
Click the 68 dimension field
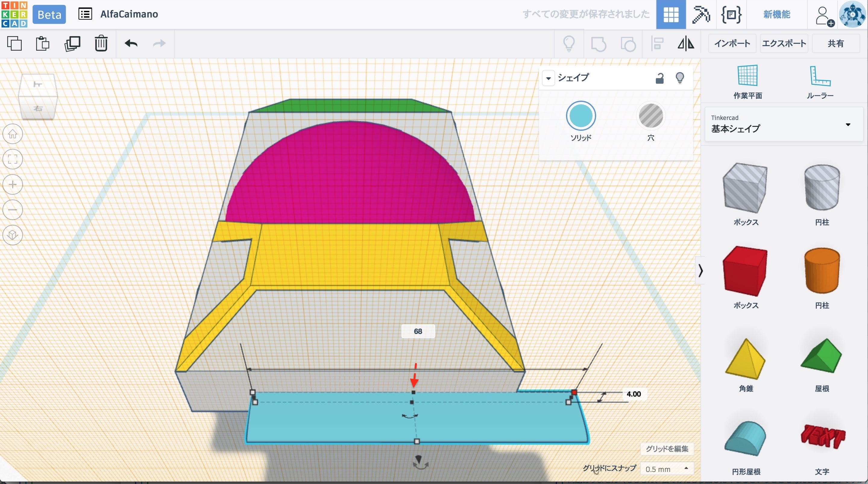(x=418, y=331)
